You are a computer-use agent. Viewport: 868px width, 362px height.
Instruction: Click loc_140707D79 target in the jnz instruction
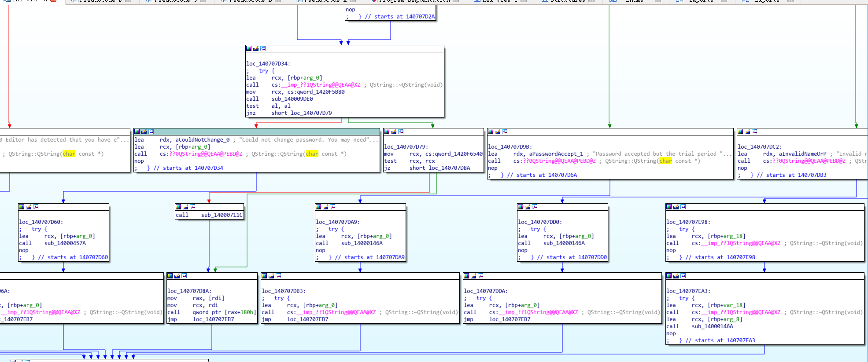click(311, 113)
